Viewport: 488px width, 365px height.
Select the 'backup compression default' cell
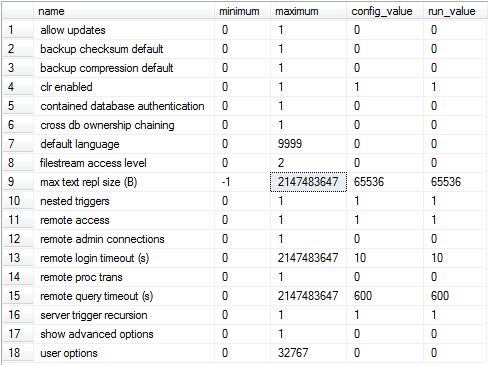tap(124, 68)
